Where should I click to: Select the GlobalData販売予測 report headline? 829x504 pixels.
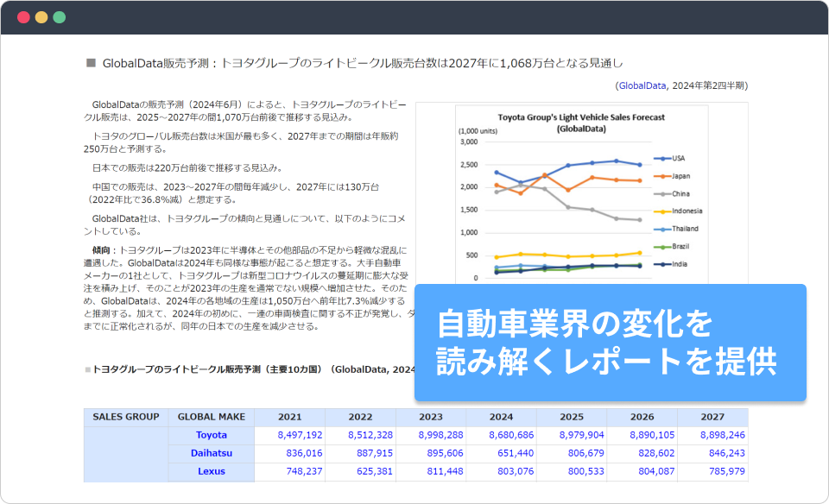click(363, 63)
